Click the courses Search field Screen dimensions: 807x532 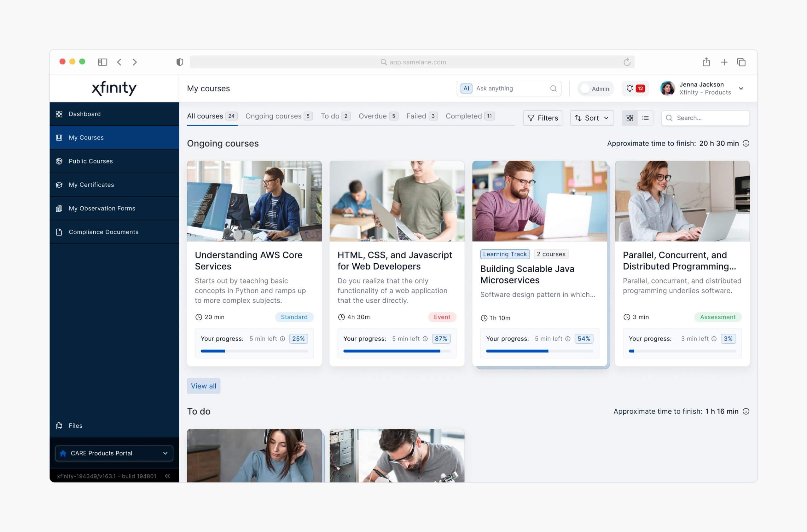[x=705, y=118]
